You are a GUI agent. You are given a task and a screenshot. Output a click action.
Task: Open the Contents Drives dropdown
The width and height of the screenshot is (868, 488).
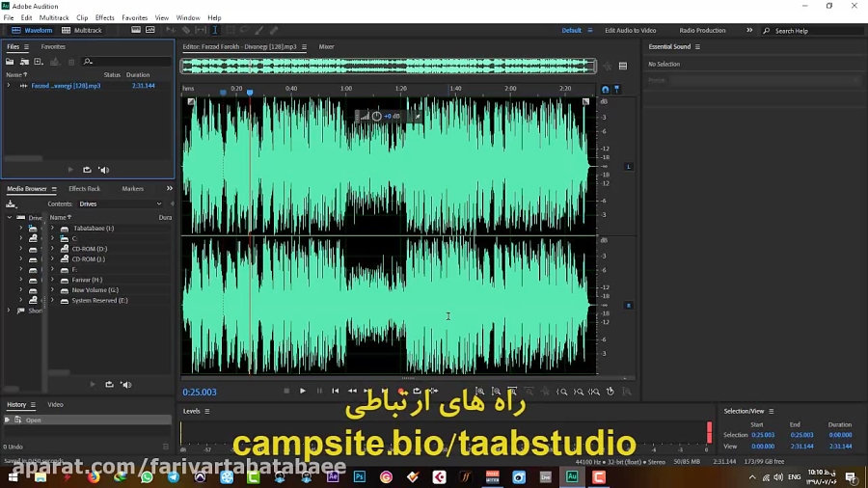click(x=121, y=204)
